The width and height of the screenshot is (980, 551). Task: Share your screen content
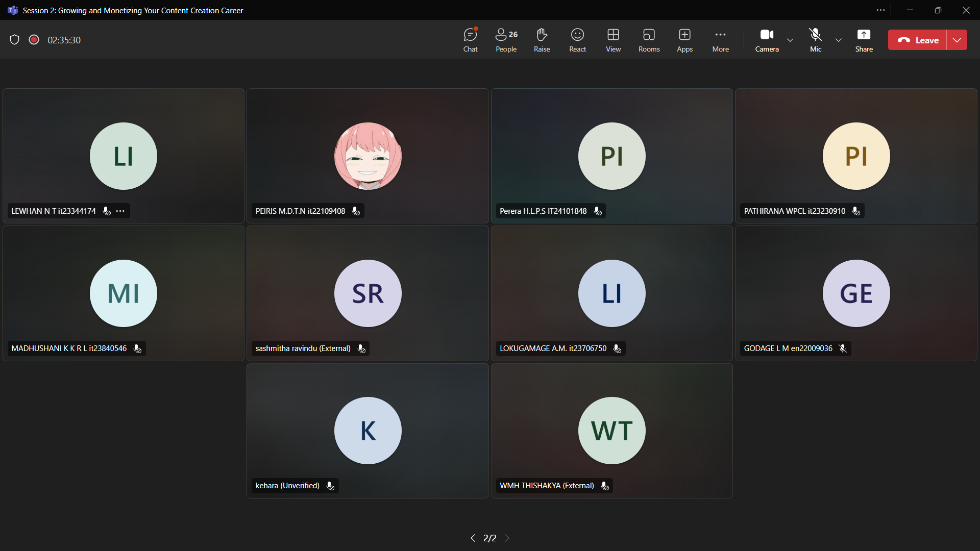pos(864,40)
